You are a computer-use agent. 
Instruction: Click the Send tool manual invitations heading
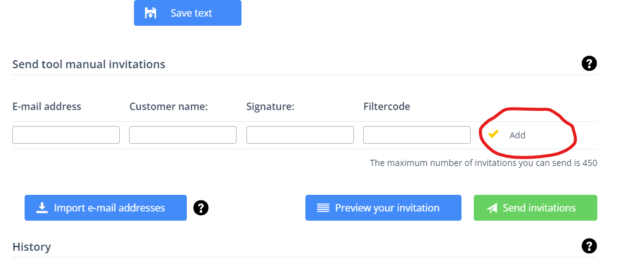88,64
